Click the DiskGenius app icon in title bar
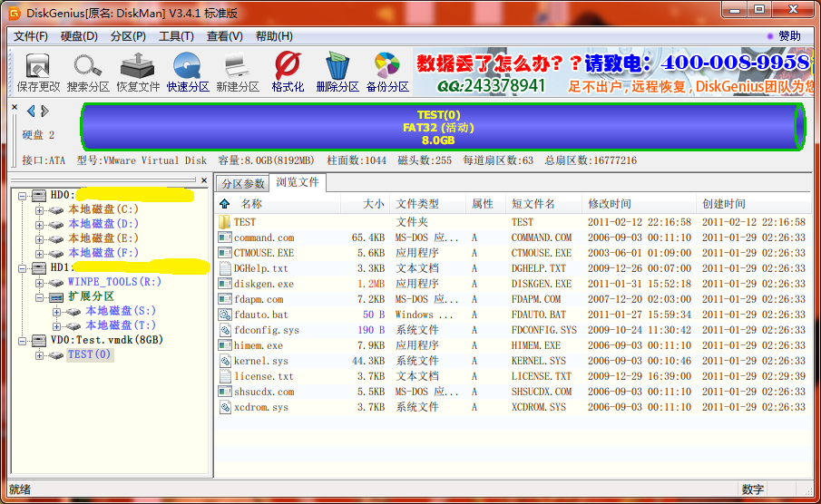This screenshot has height=504, width=821. [15, 13]
